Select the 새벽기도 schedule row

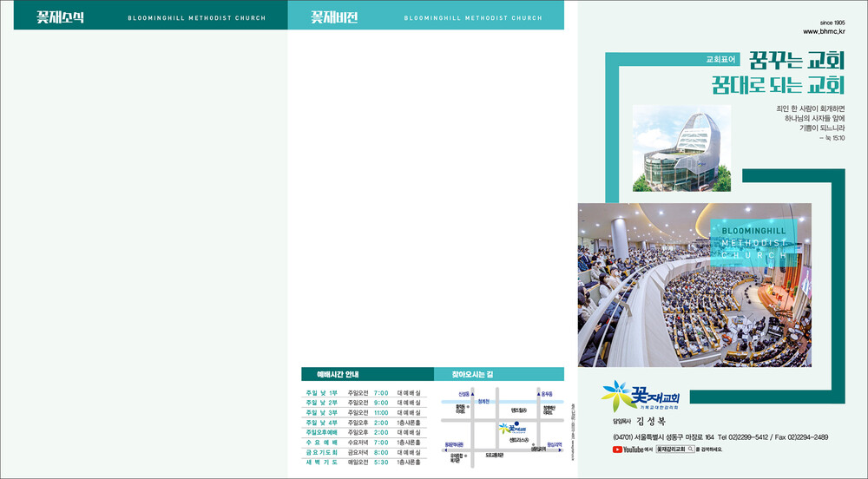pyautogui.click(x=363, y=462)
